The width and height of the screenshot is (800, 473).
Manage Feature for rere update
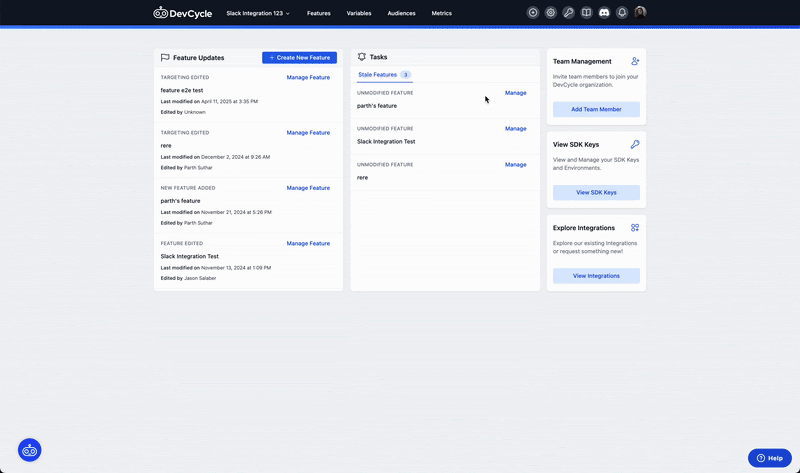tap(308, 133)
